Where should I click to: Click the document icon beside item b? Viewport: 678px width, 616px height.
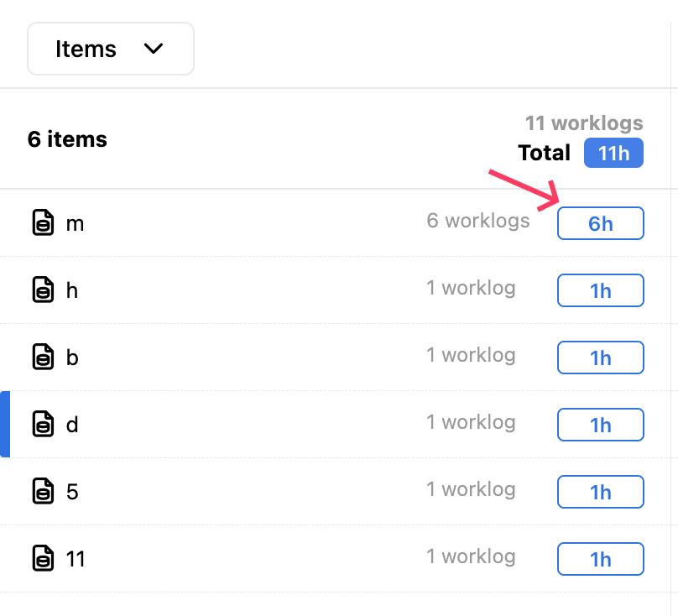43,358
